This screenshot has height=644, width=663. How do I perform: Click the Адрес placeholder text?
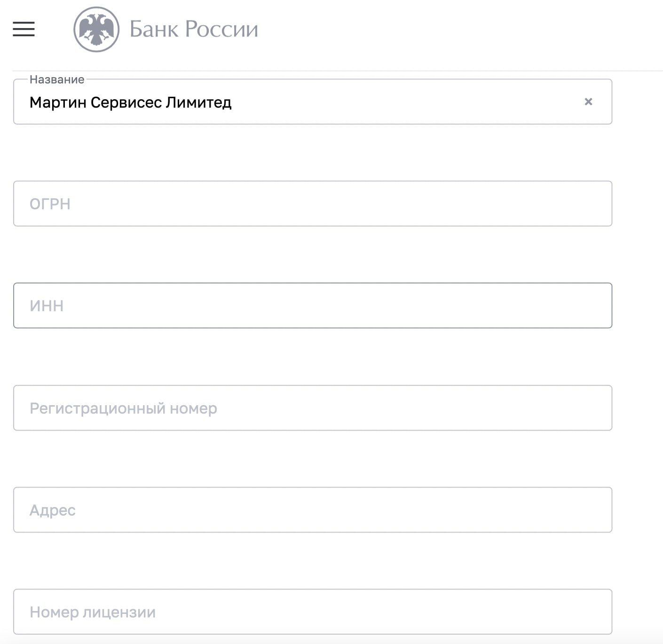point(53,510)
